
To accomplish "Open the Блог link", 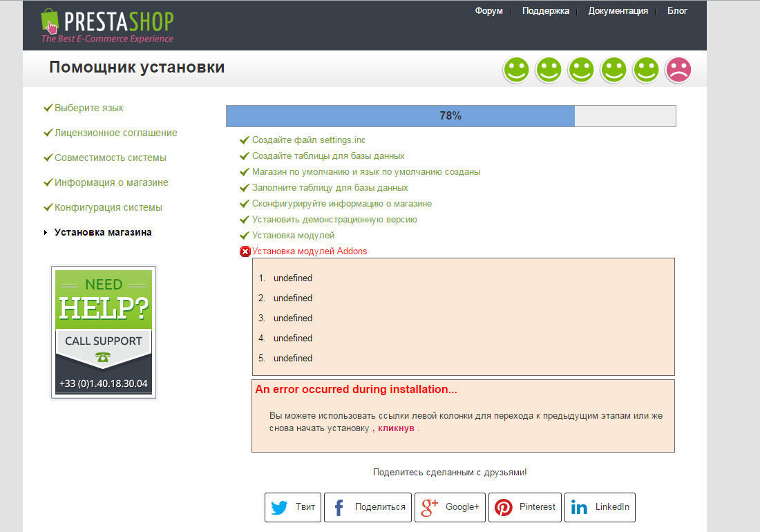I will coord(677,11).
